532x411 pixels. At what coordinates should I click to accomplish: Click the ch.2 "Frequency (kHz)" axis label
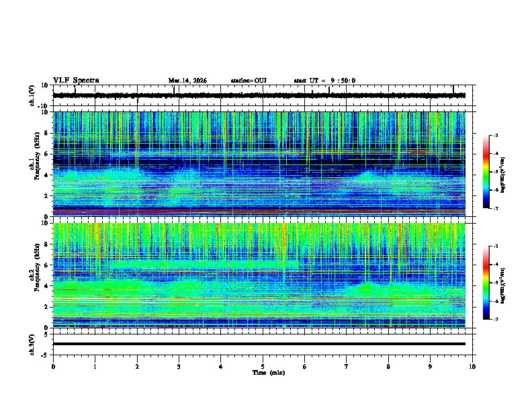(37, 267)
